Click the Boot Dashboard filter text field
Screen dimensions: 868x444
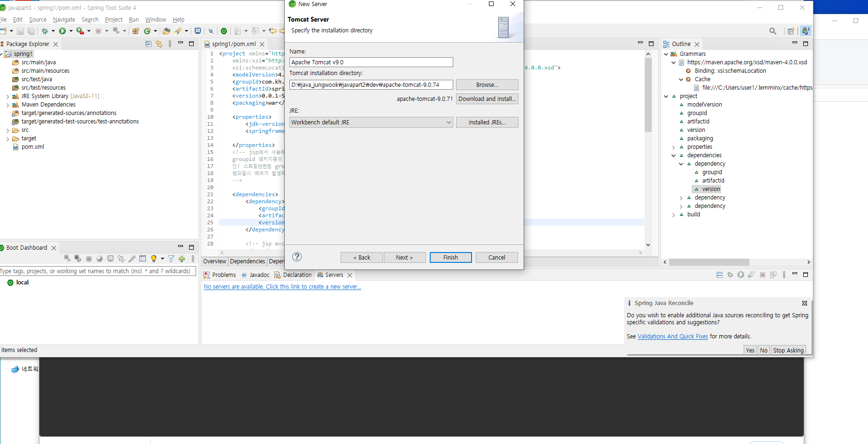click(x=98, y=271)
